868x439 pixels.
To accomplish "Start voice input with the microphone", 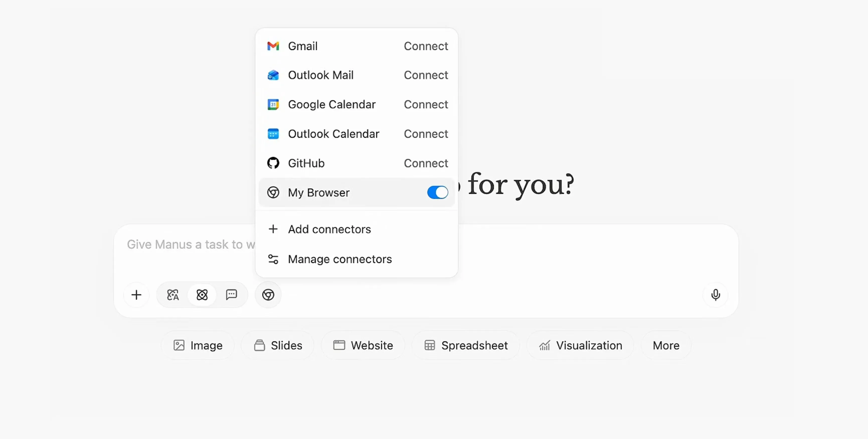I will pos(715,295).
